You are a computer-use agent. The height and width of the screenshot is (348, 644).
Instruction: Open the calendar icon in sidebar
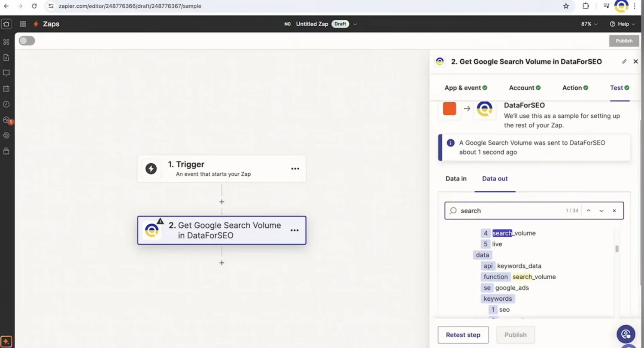(x=6, y=89)
